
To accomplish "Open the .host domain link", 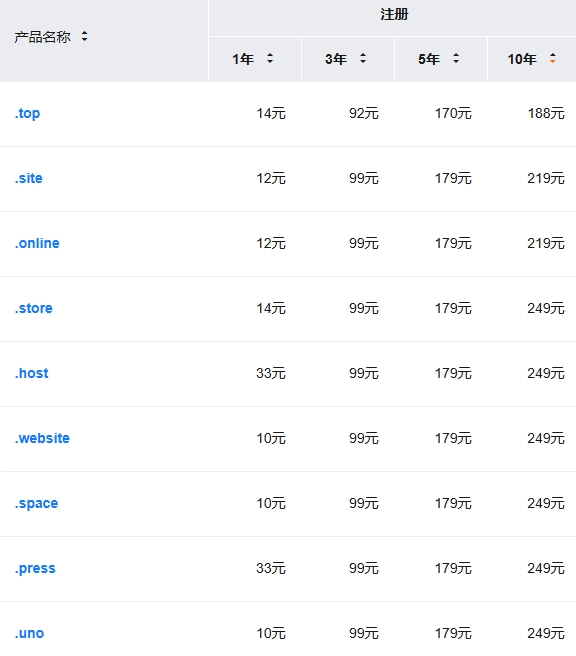I will [32, 373].
